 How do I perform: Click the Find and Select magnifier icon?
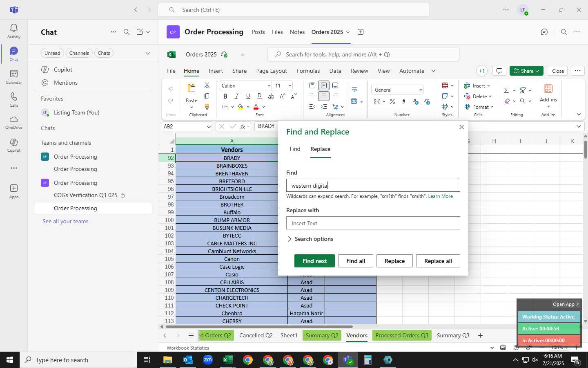pos(523,101)
